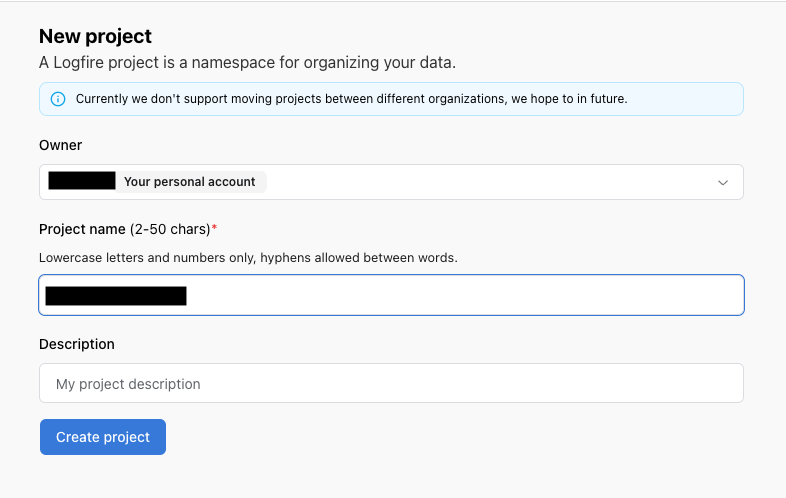Click the Description input field

pos(391,383)
